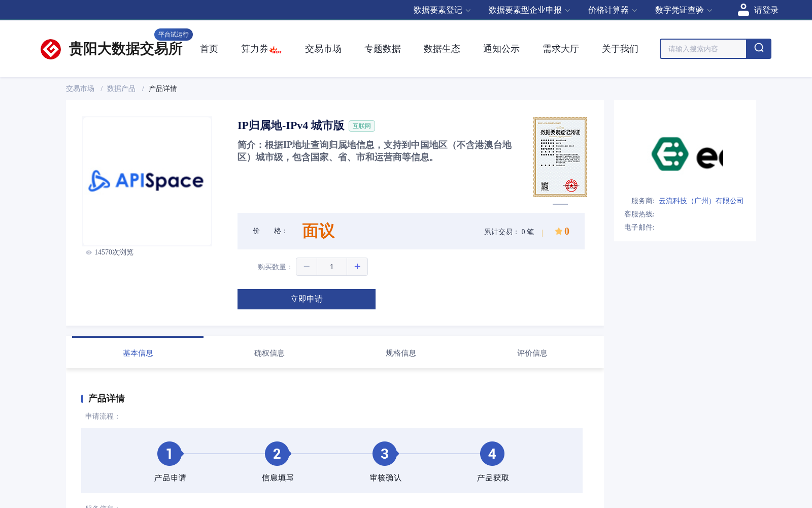This screenshot has height=508, width=812.
Task: Open the 通知公示 menu item
Action: [501, 49]
